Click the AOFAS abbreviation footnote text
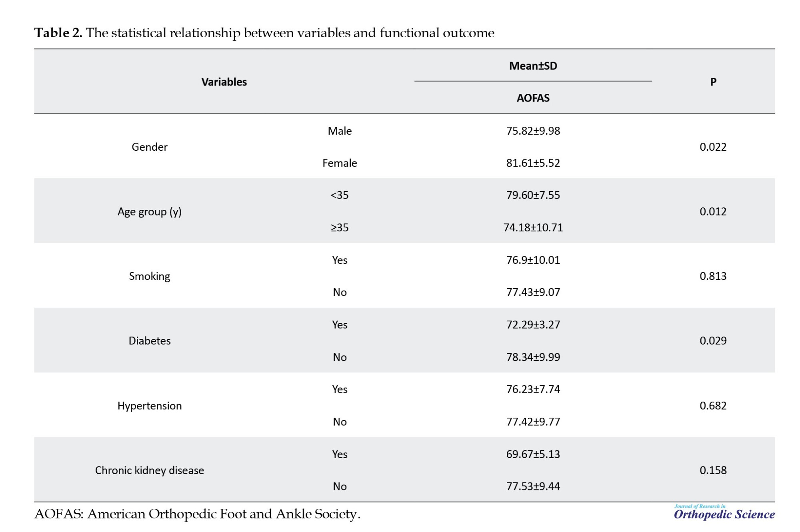 pyautogui.click(x=197, y=514)
